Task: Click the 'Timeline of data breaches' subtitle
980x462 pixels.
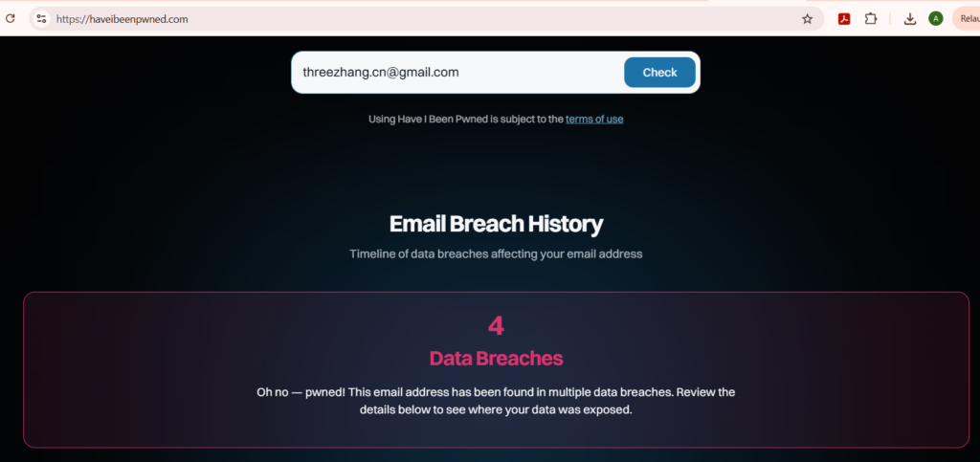Action: click(497, 254)
